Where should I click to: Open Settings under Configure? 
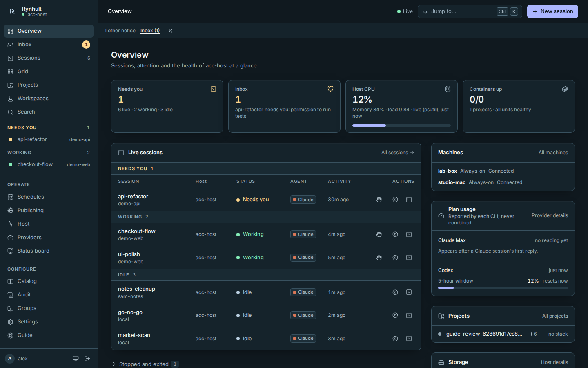[49, 321]
